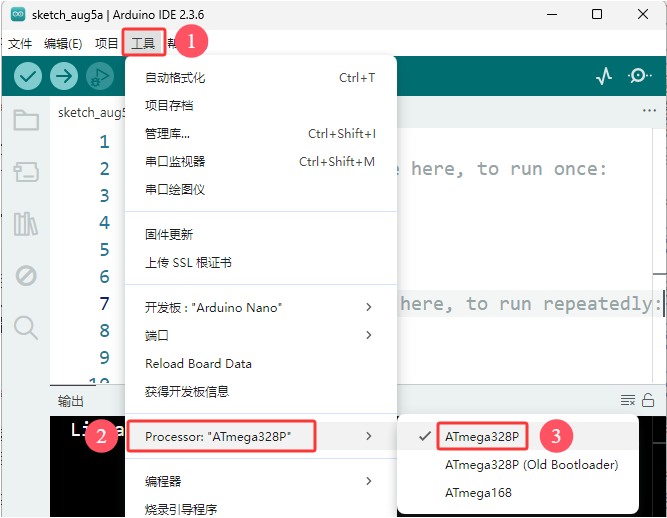667x518 pixels.
Task: Open the Sketchbook folder icon in sidebar
Action: (x=26, y=120)
